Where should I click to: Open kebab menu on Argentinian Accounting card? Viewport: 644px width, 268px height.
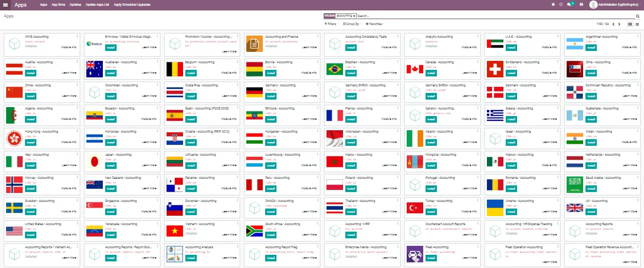click(x=638, y=36)
